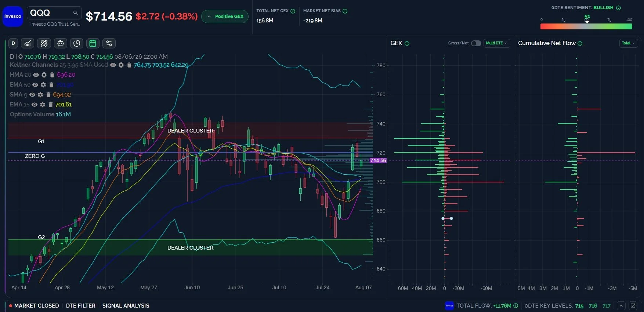Screen dimensions: 644x312
Task: Click the ZERO G level label
Action: click(x=35, y=156)
